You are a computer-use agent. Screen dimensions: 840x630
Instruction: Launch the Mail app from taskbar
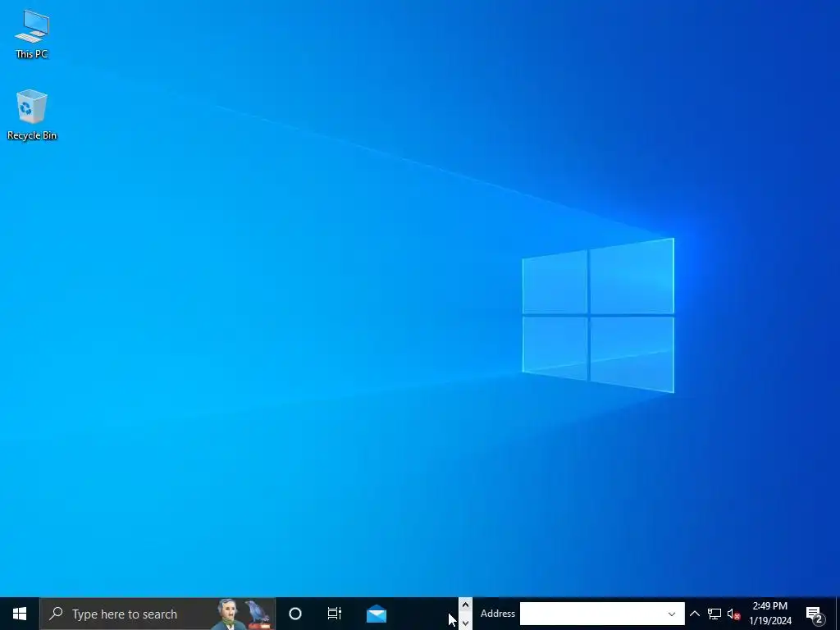pos(377,614)
